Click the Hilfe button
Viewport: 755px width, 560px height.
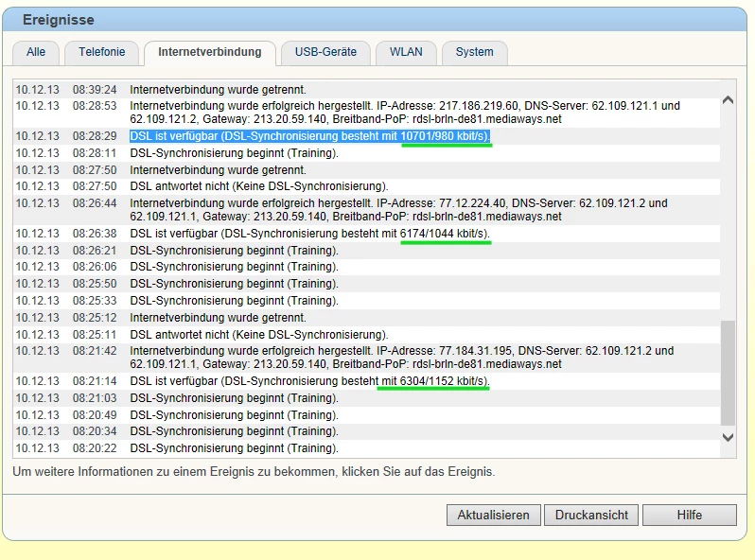(x=689, y=515)
